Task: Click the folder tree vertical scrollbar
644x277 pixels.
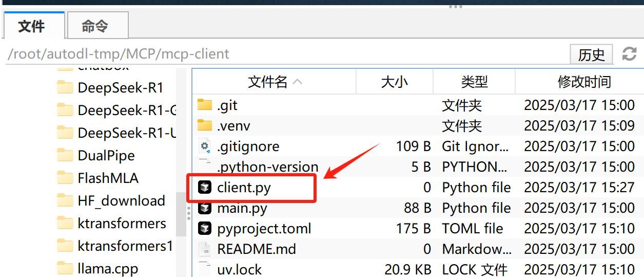Action: click(181, 214)
